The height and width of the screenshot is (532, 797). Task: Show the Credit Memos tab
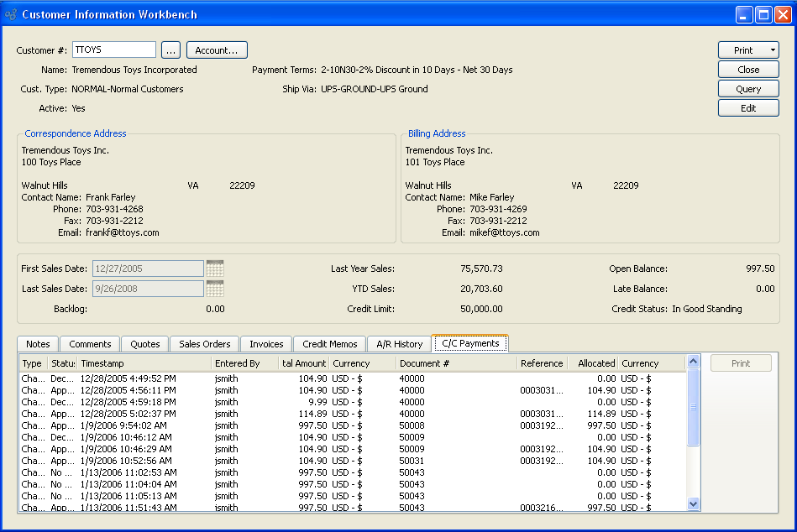point(329,344)
